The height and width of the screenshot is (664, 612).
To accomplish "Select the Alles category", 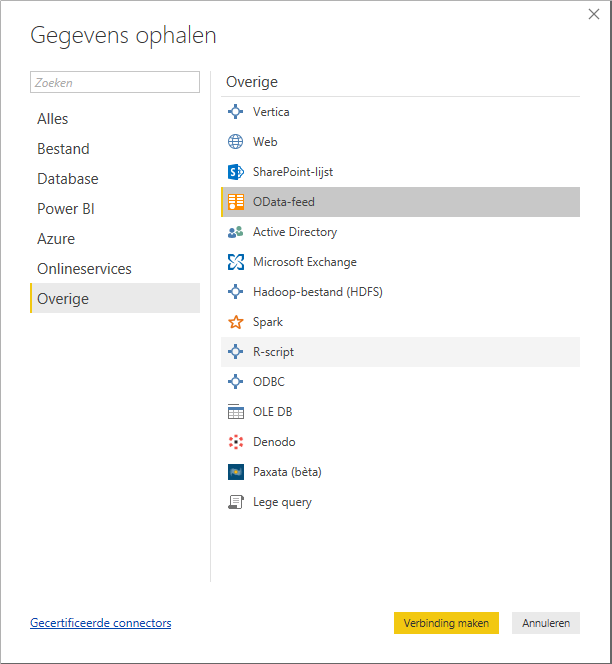I will pos(115,119).
